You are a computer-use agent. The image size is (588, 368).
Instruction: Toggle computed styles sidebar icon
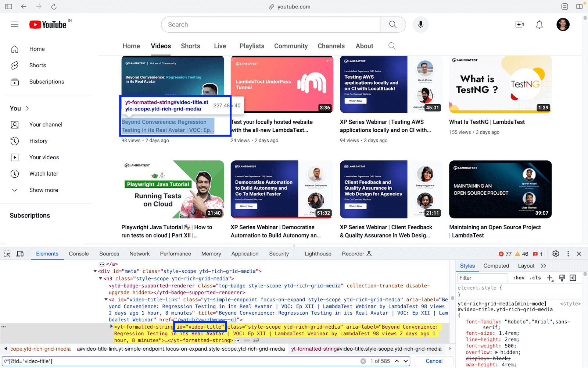click(573, 278)
